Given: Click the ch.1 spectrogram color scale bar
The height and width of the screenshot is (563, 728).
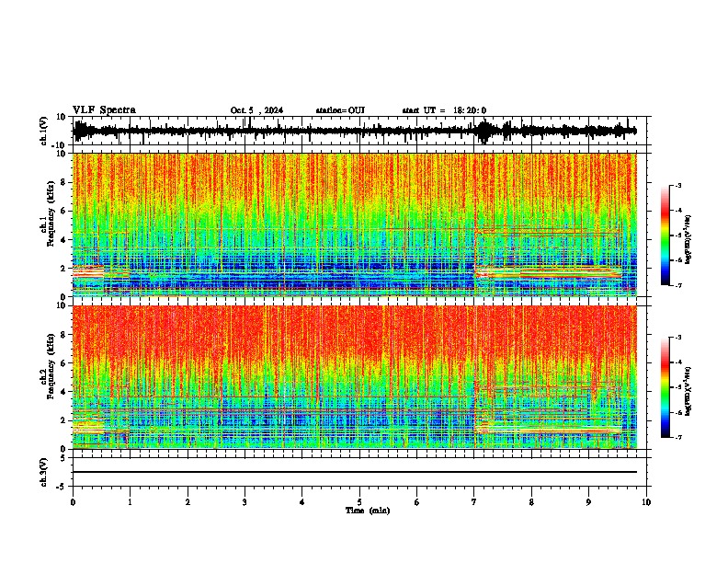Looking at the screenshot, I should coord(665,236).
